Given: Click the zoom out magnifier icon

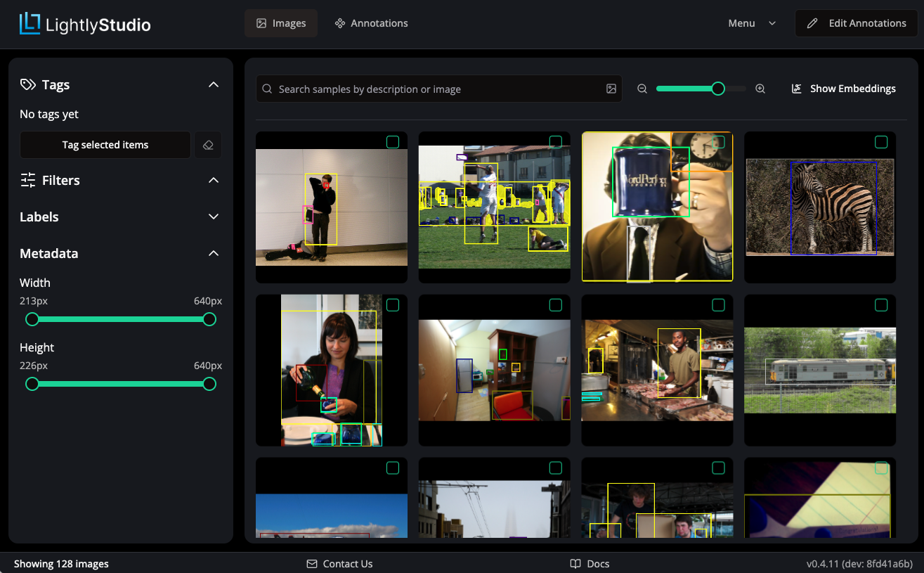Looking at the screenshot, I should [642, 89].
